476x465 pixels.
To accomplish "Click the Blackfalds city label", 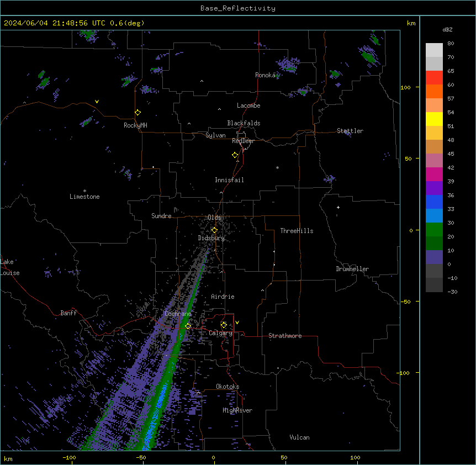I will tap(244, 123).
